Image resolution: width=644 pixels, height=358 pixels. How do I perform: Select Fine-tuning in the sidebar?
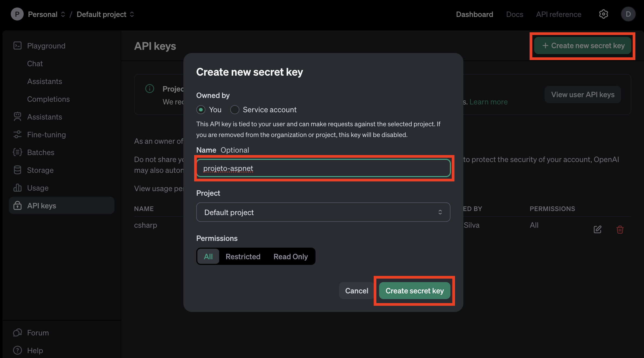(x=46, y=135)
